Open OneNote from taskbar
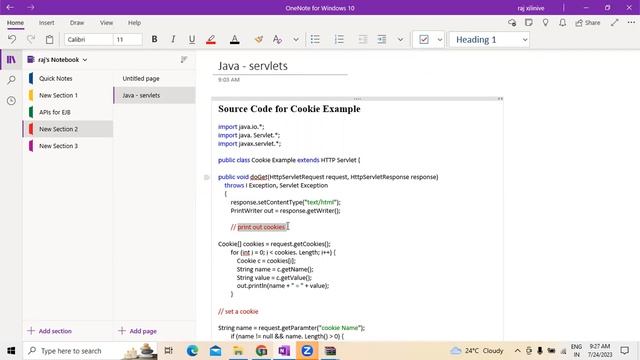Screen dimensions: 640x360 click(284, 351)
